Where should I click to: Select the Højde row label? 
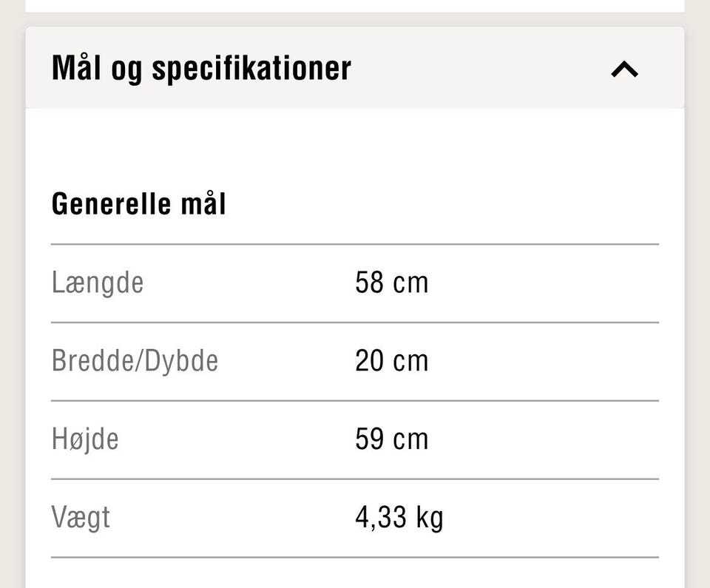click(85, 439)
